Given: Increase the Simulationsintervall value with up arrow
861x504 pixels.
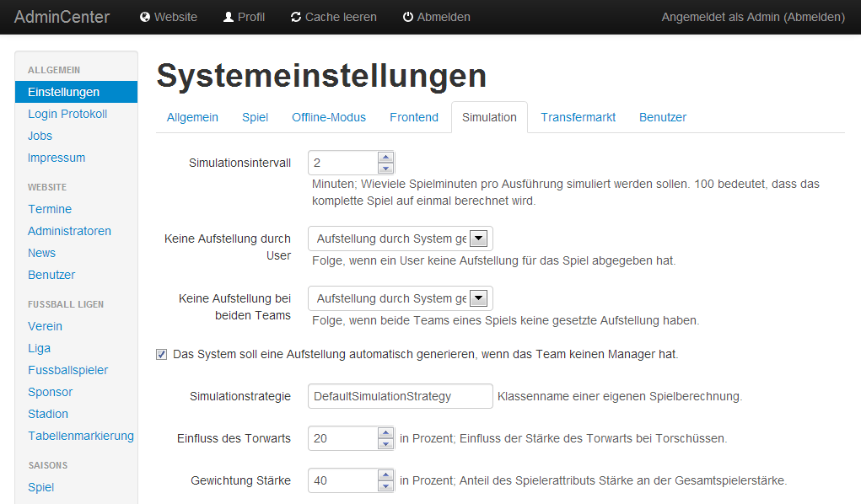Looking at the screenshot, I should click(385, 157).
